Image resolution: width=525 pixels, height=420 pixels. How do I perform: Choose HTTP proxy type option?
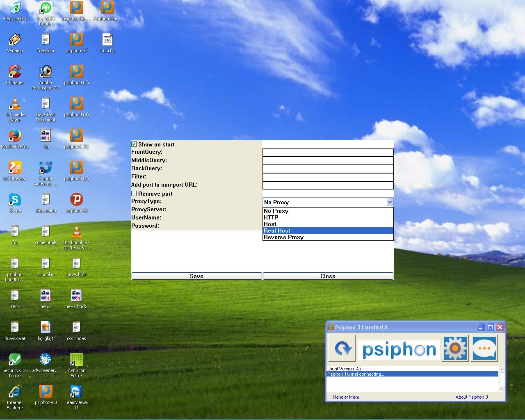[328, 217]
